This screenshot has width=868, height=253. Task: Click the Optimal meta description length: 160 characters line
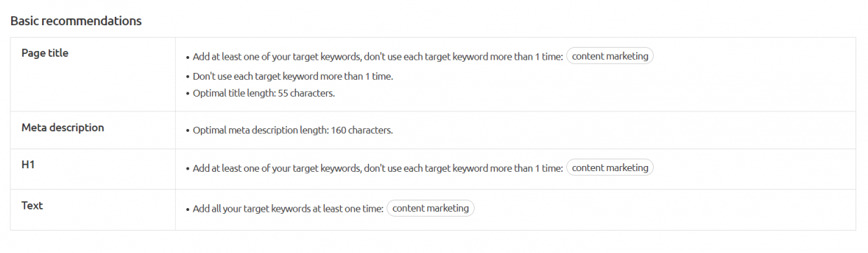293,130
